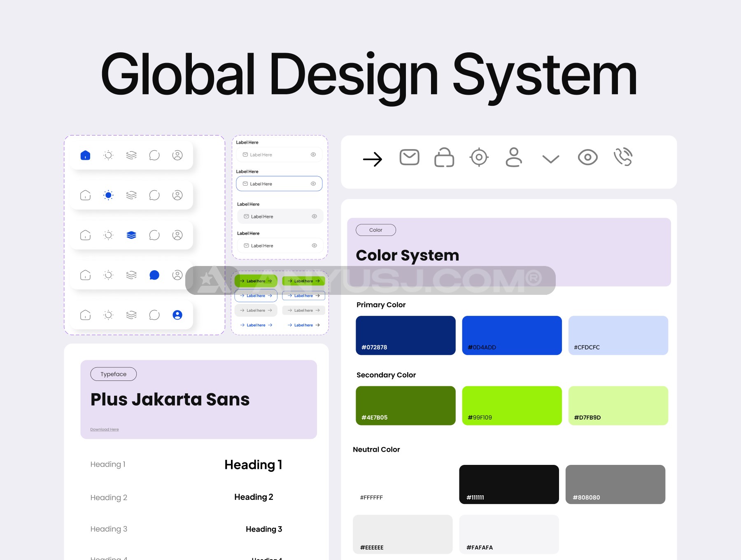
Task: Pick the black #111111 swatch
Action: click(x=509, y=484)
